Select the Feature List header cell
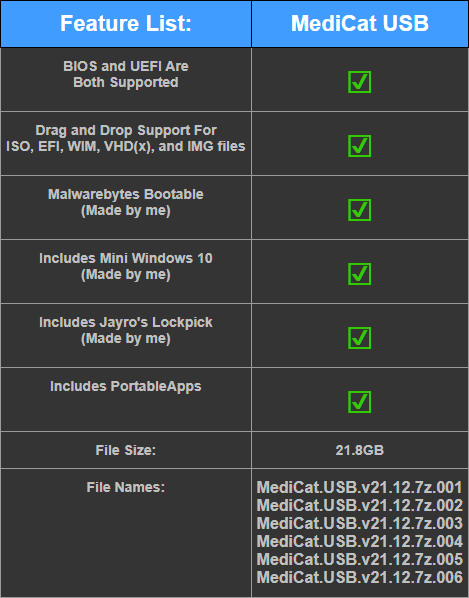 click(x=126, y=24)
